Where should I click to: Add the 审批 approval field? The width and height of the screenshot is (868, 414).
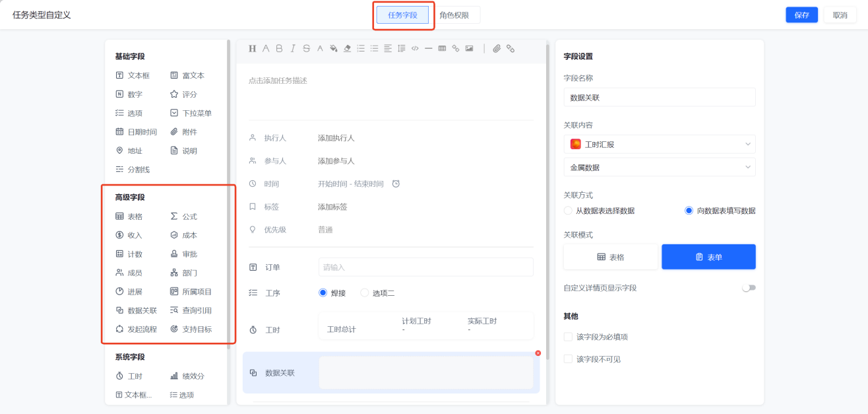[183, 254]
